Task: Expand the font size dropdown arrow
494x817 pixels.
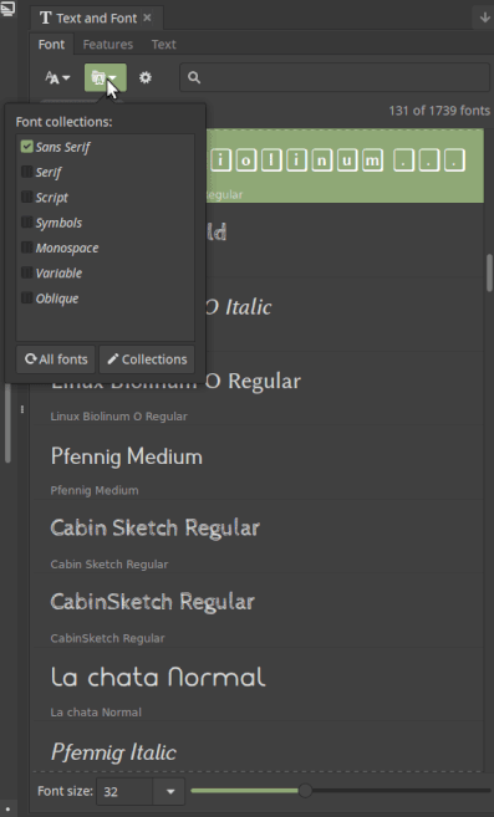Action: [x=170, y=791]
